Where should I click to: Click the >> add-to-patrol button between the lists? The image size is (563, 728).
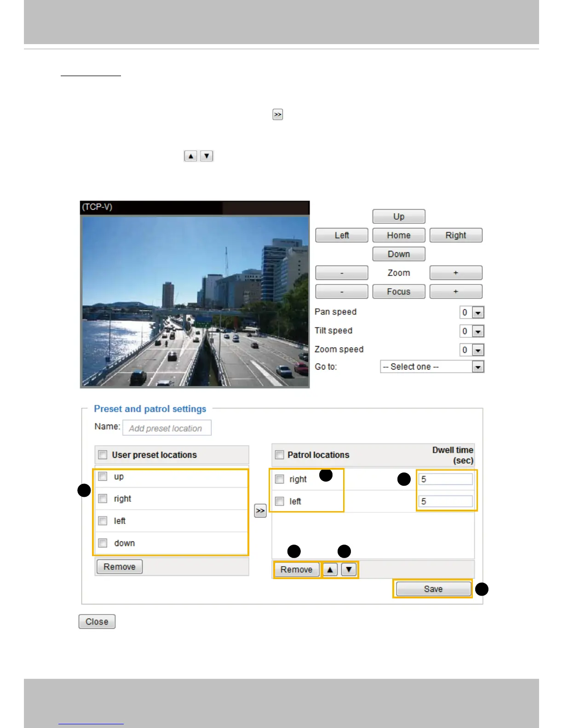tap(260, 511)
